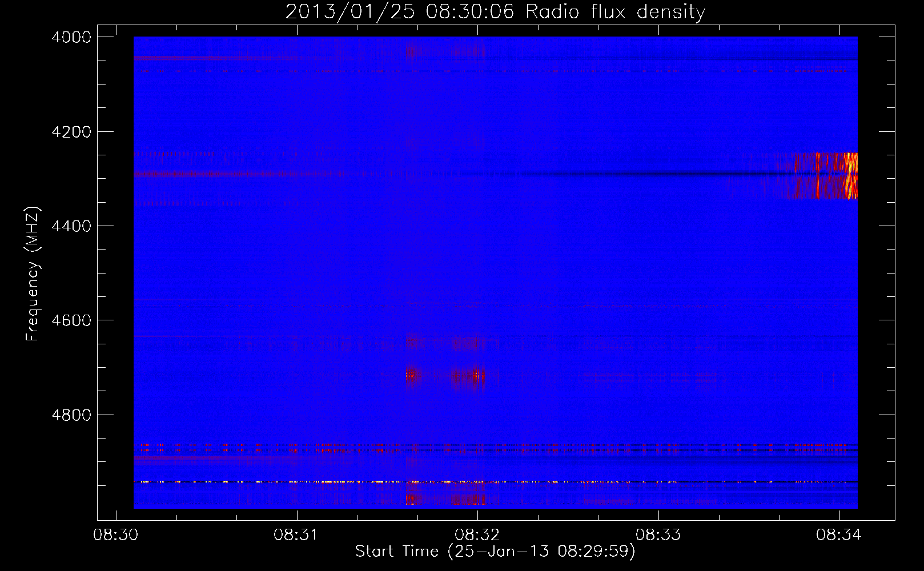
Task: Click the plot title '2013/01/25 08:30:06 Radio flux density'
Action: pos(495,11)
